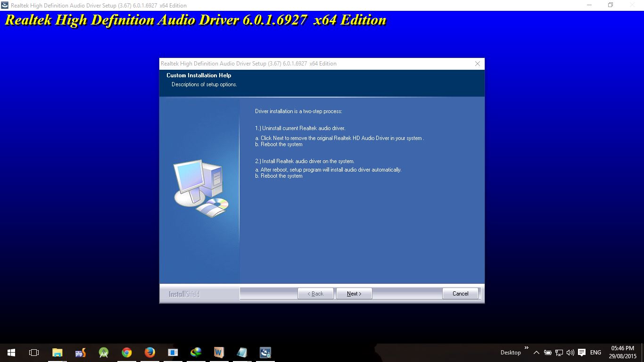
Task: Select the Realtek setup installer taskbar icon
Action: [265, 353]
